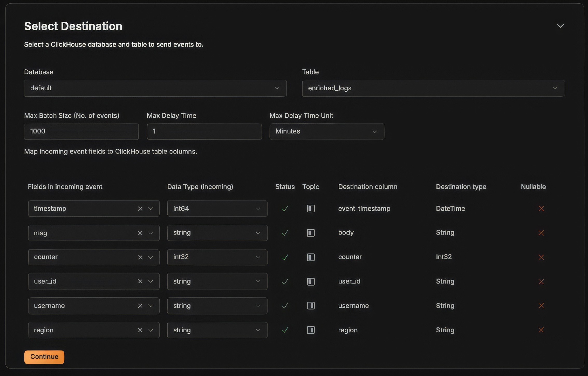Collapse the Select Destination section

coord(560,26)
